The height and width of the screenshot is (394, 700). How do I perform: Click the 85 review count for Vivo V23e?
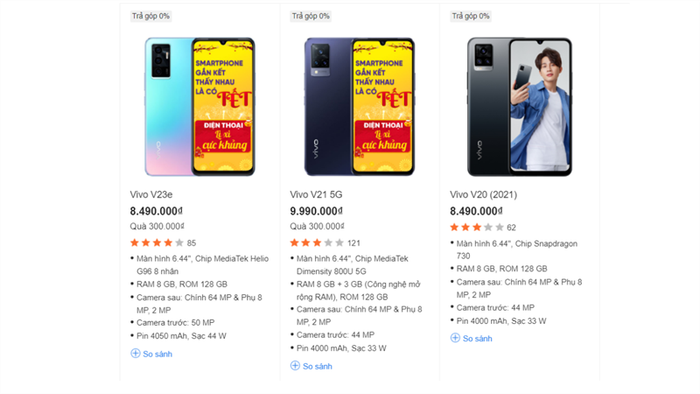[x=192, y=243]
